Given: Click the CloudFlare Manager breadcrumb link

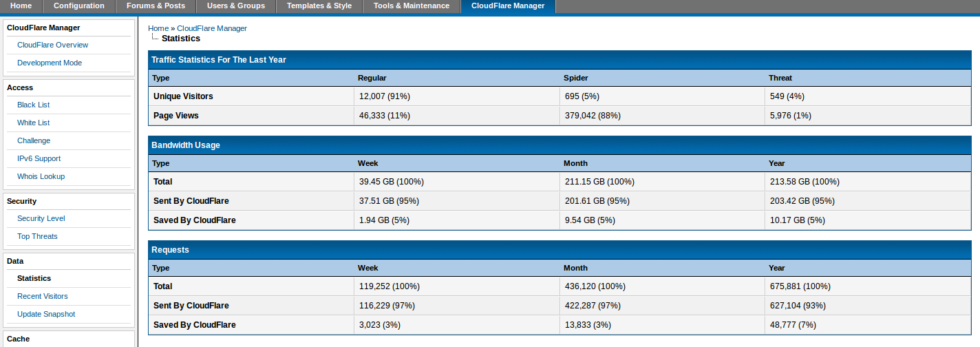Looking at the screenshot, I should 212,28.
